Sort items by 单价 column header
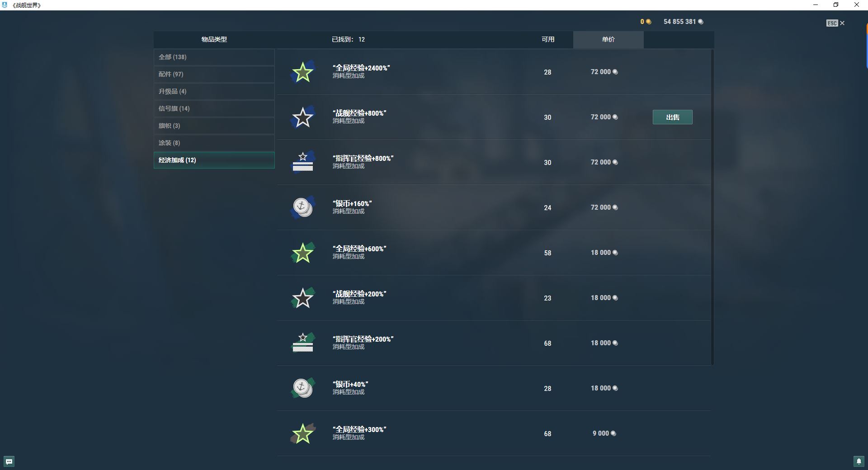Screen dimensions: 868x470 (x=608, y=40)
